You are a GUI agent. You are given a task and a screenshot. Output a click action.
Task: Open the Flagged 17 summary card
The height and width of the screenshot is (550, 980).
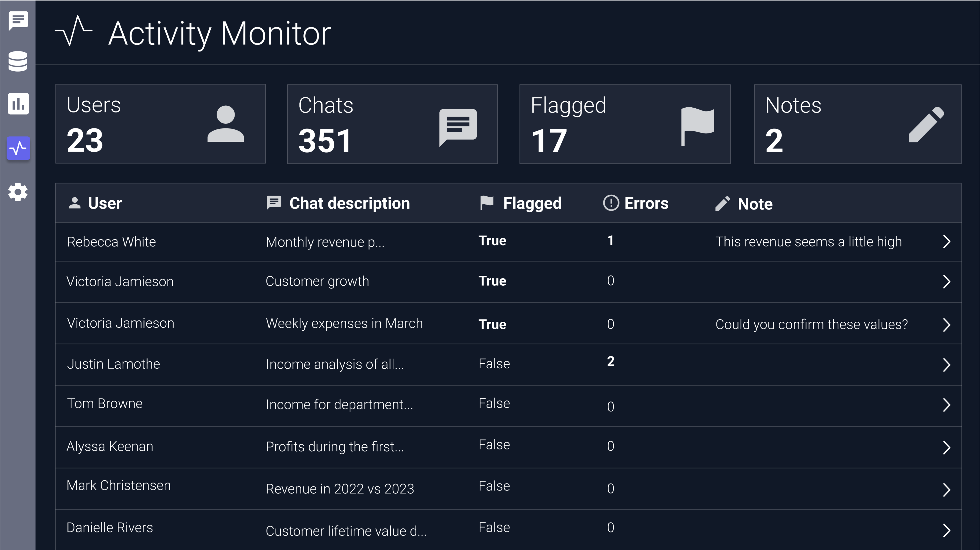[625, 124]
